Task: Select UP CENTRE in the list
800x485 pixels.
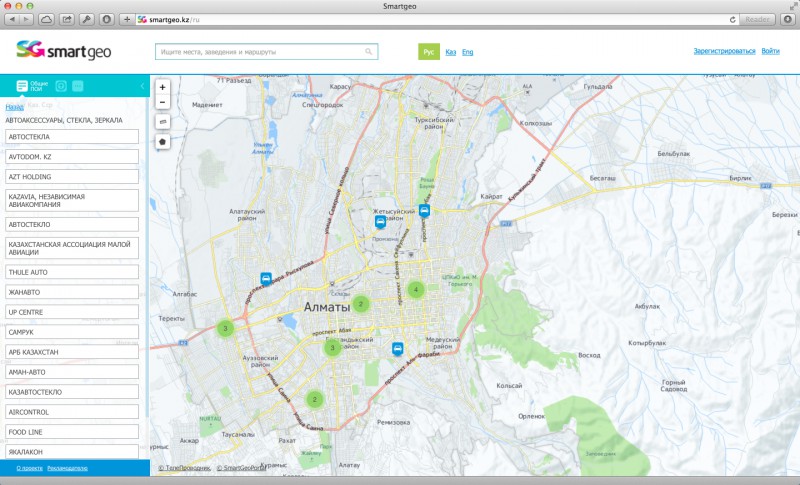Action: (72, 312)
